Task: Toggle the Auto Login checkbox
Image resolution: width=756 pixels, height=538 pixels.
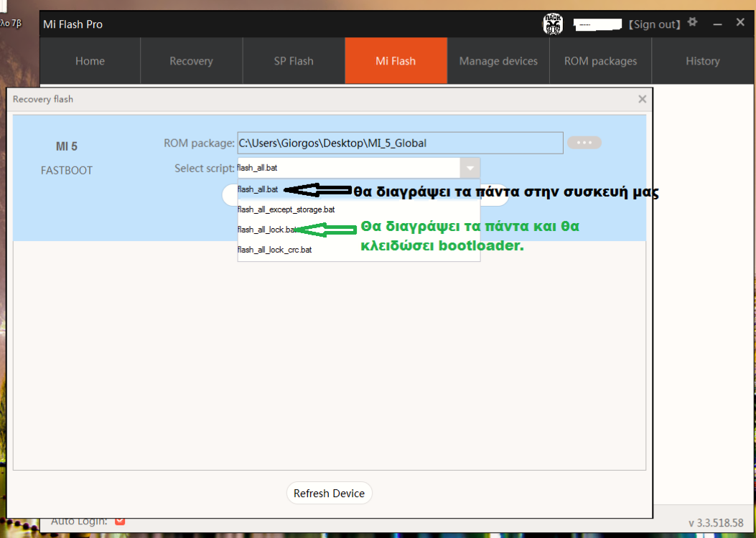Action: click(120, 521)
